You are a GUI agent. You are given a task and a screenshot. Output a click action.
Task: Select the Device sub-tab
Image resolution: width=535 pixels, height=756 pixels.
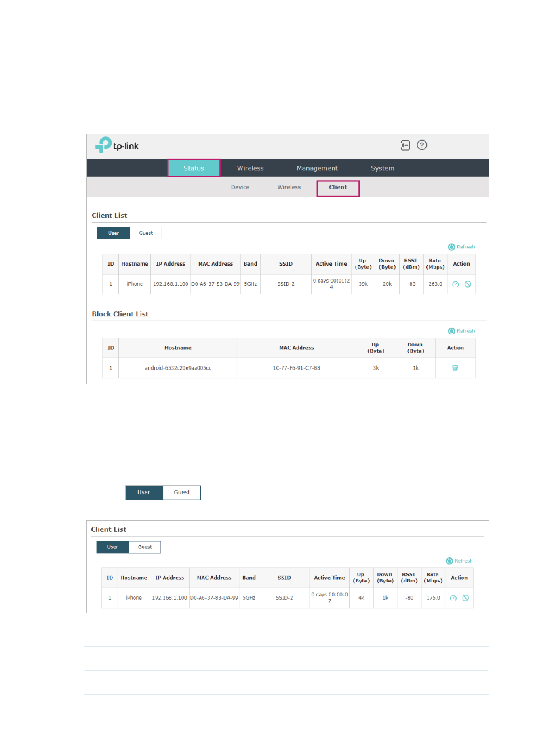(240, 187)
